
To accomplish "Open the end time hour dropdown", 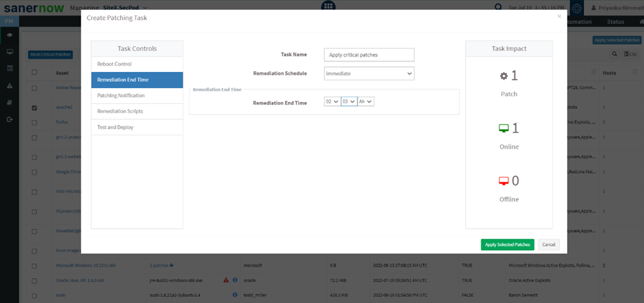I will click(332, 101).
